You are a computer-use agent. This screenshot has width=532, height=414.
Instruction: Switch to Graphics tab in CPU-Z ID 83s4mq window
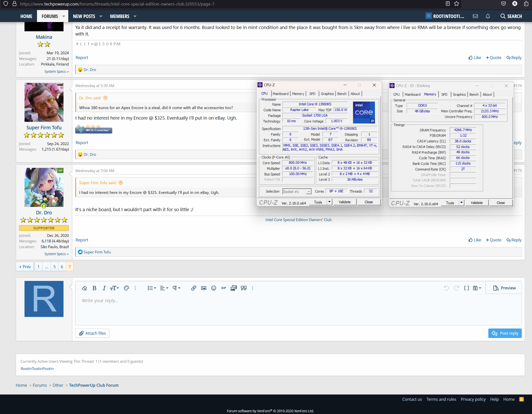[x=459, y=94]
